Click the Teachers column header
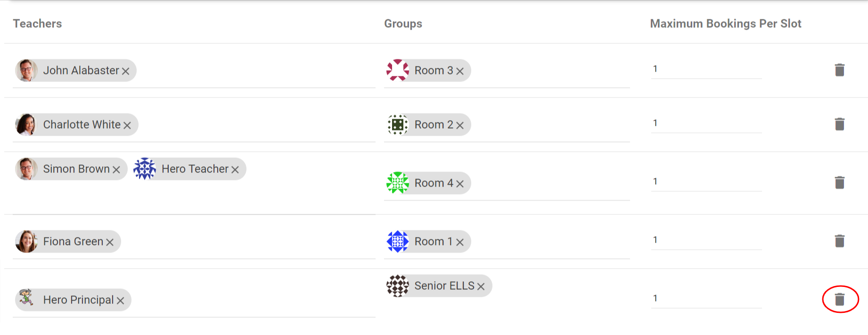Image resolution: width=868 pixels, height=335 pixels. pos(37,24)
